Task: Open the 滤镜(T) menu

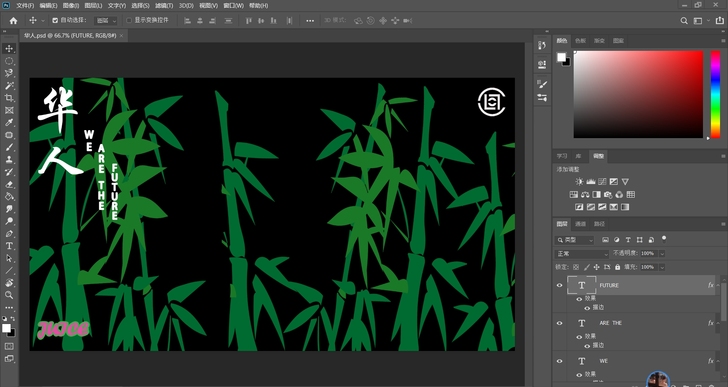Action: [x=164, y=6]
